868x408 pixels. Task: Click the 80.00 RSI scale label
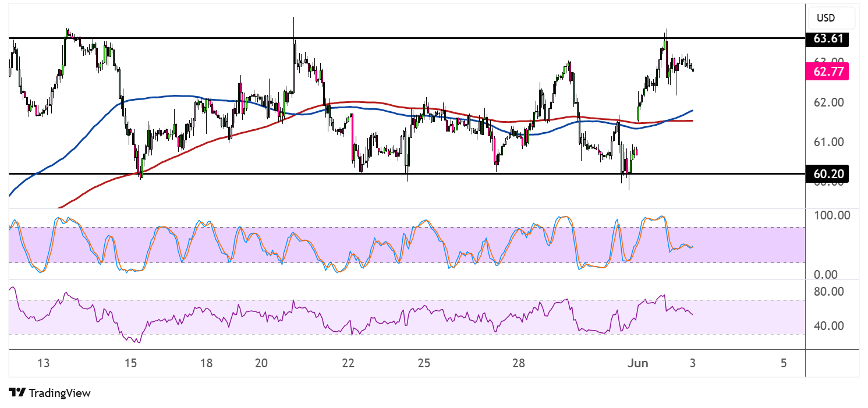[828, 291]
